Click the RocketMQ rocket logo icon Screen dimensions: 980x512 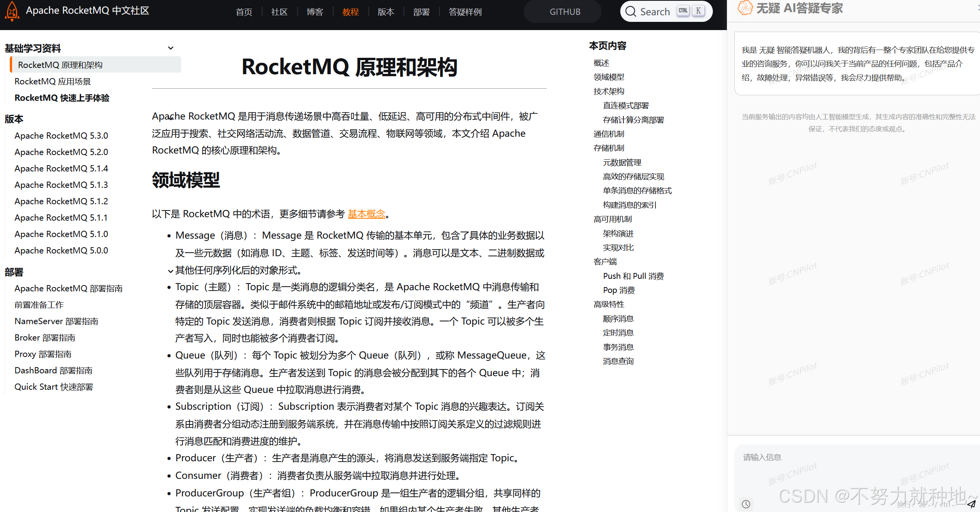(x=12, y=11)
